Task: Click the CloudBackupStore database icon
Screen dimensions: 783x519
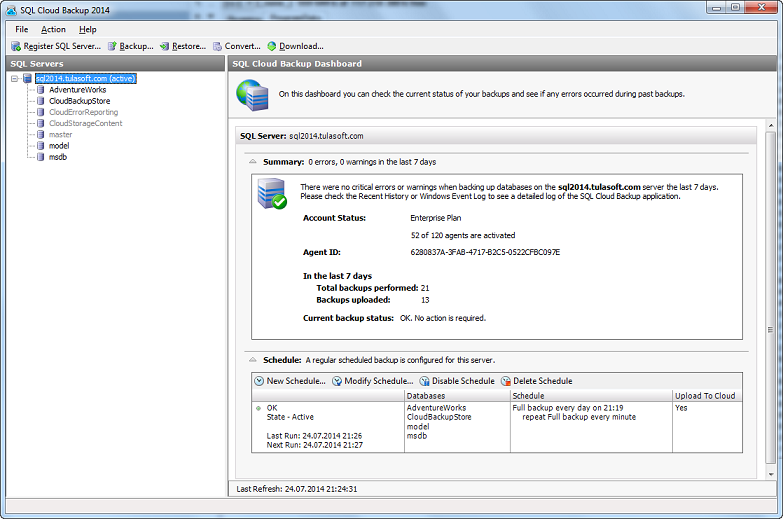Action: coord(40,101)
